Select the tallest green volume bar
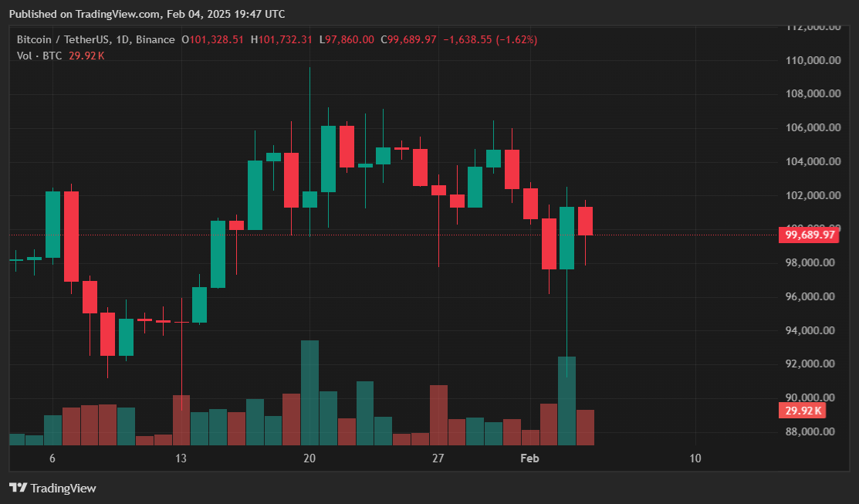The image size is (859, 504). (309, 392)
